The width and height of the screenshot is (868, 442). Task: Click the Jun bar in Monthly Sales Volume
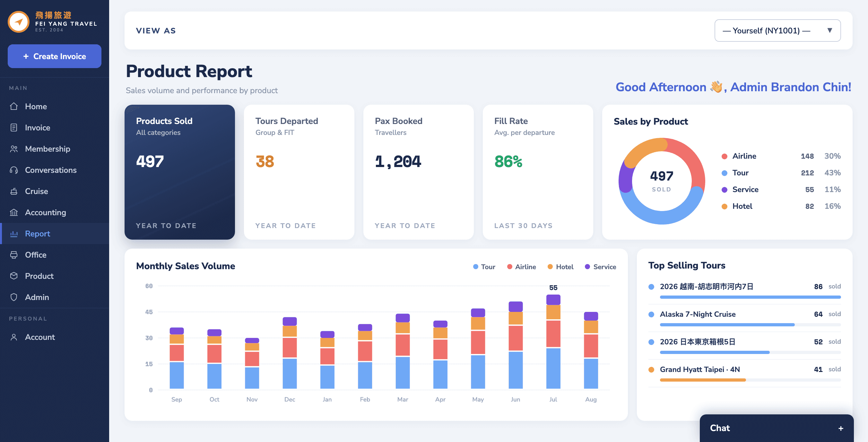[x=516, y=345]
